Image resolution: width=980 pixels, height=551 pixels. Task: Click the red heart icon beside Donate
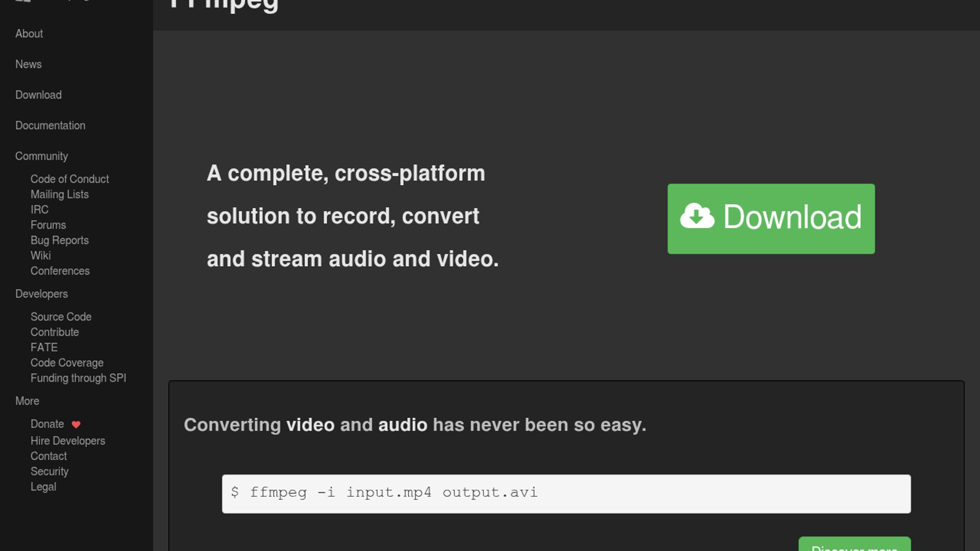pyautogui.click(x=76, y=424)
